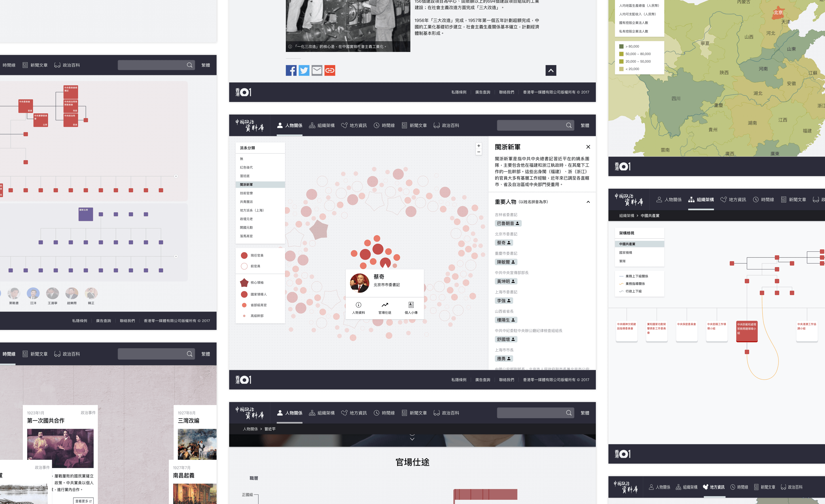The height and width of the screenshot is (504, 825).
Task: Select 紅色後代 faction filter
Action: coord(260,167)
